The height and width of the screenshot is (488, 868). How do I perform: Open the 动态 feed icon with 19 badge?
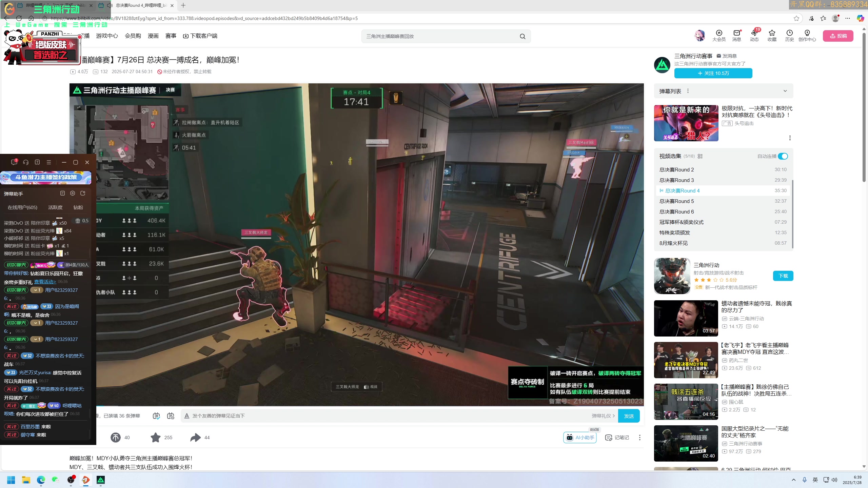point(754,36)
